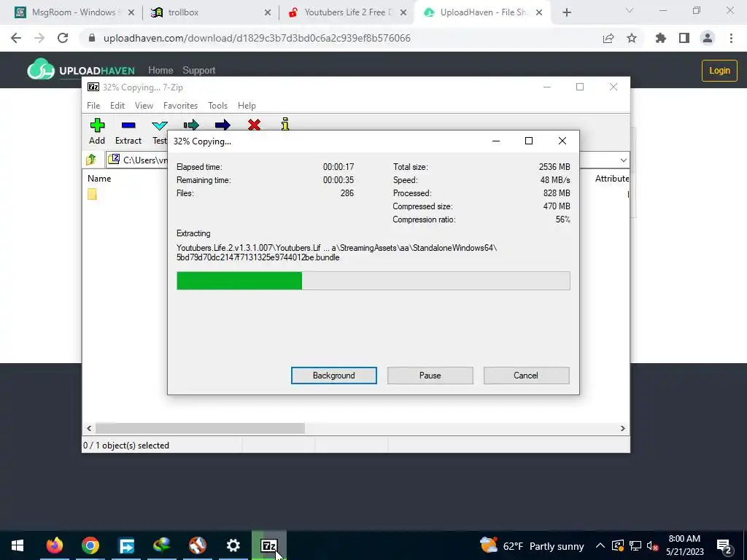Switch to the MsgRoom browser tab
This screenshot has height=560, width=747.
[x=74, y=12]
